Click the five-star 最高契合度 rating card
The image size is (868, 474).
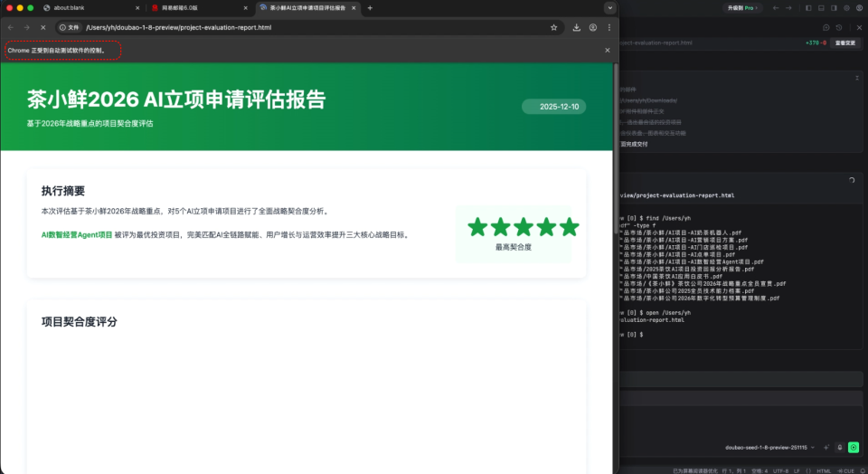(514, 234)
